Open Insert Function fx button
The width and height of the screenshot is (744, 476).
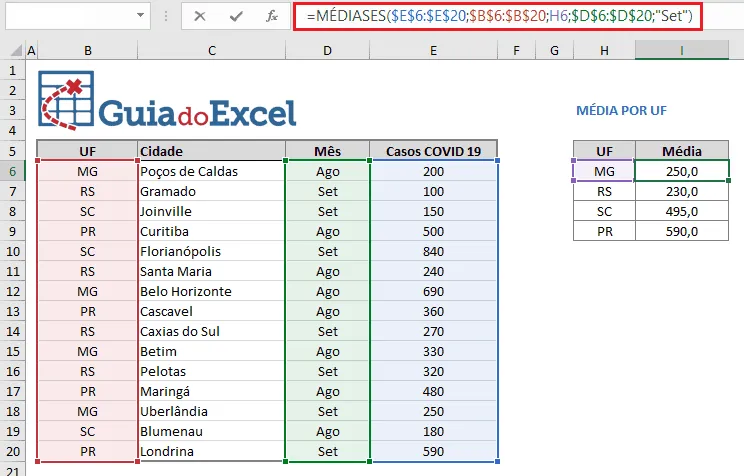(x=271, y=16)
